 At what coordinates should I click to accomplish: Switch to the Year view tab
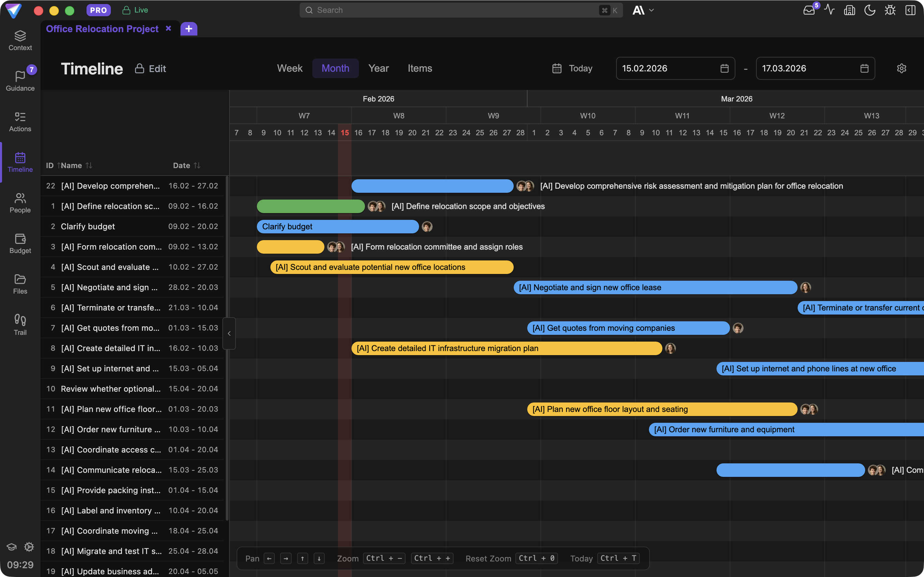[x=378, y=68]
